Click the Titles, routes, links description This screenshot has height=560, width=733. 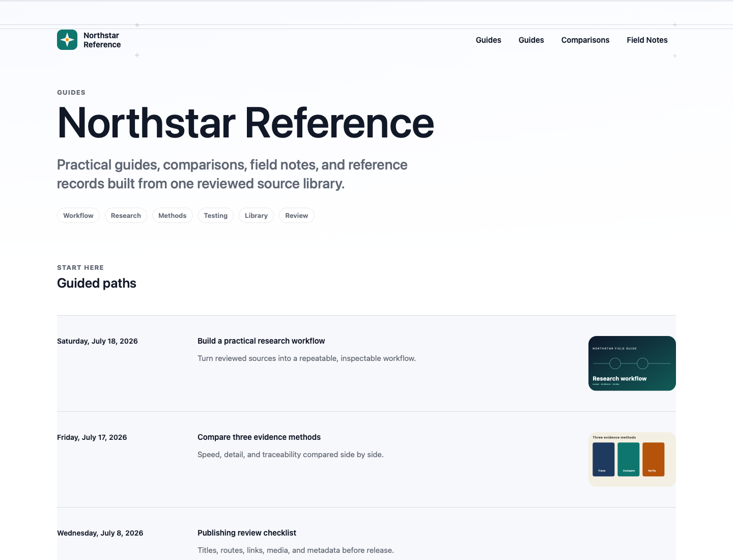click(x=296, y=550)
